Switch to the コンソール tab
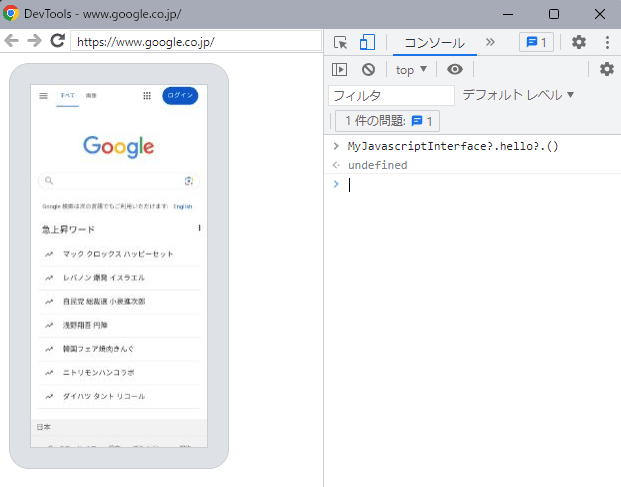This screenshot has height=487, width=621. click(434, 42)
